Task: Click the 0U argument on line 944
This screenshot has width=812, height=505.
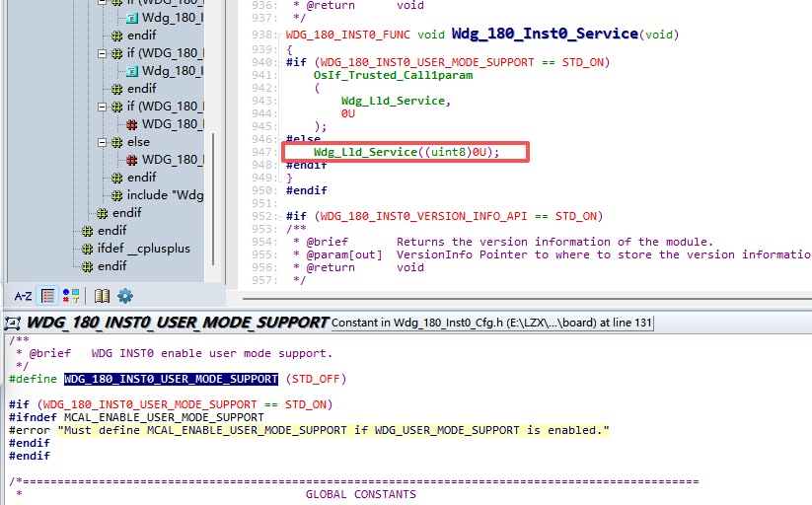Action: pyautogui.click(x=348, y=114)
